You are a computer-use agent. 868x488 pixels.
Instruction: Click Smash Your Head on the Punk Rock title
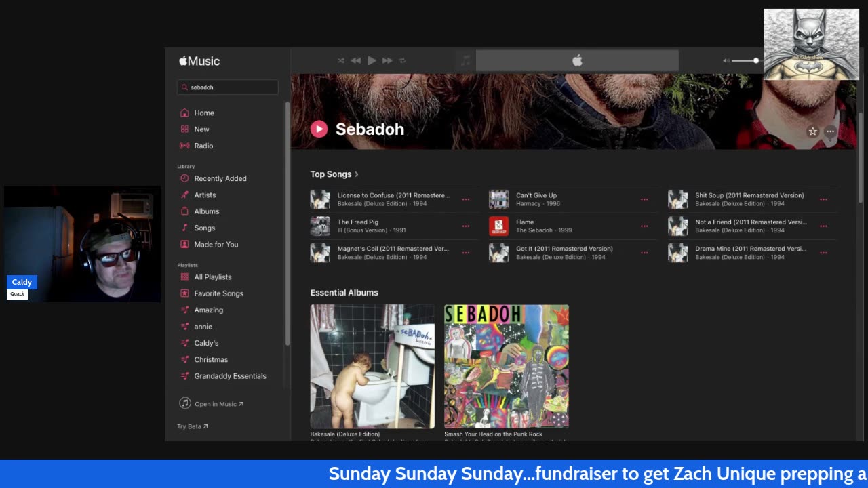pyautogui.click(x=494, y=434)
